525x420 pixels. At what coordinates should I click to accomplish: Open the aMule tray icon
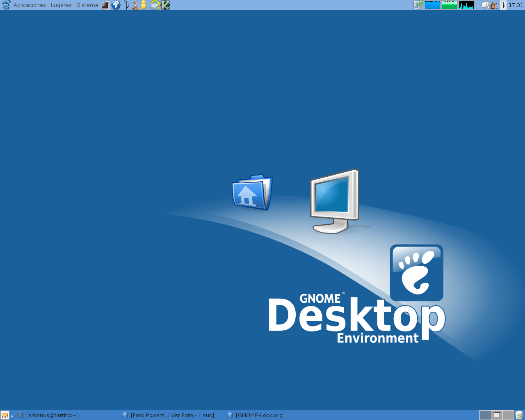(x=494, y=5)
